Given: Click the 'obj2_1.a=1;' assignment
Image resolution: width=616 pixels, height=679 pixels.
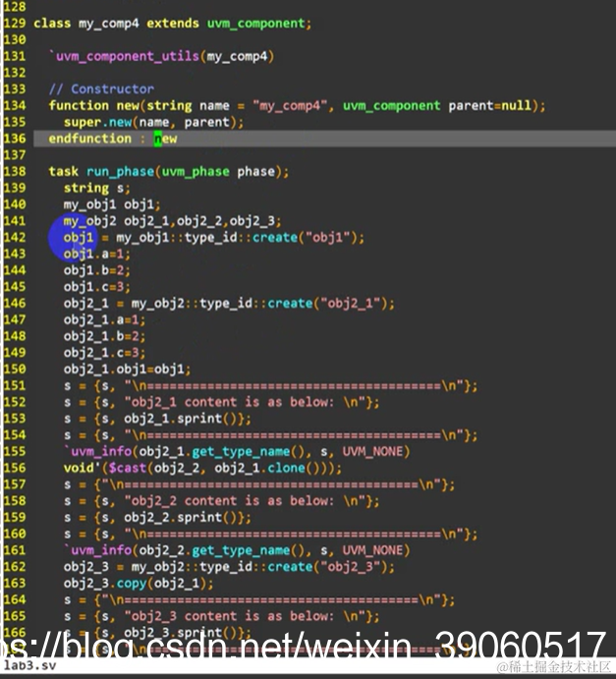Looking at the screenshot, I should pos(104,319).
